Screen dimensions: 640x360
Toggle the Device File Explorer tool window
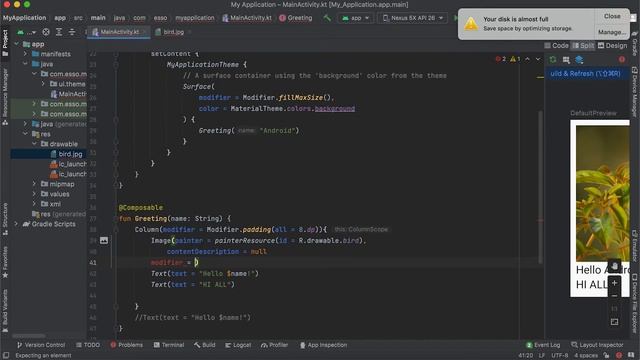coord(635,303)
